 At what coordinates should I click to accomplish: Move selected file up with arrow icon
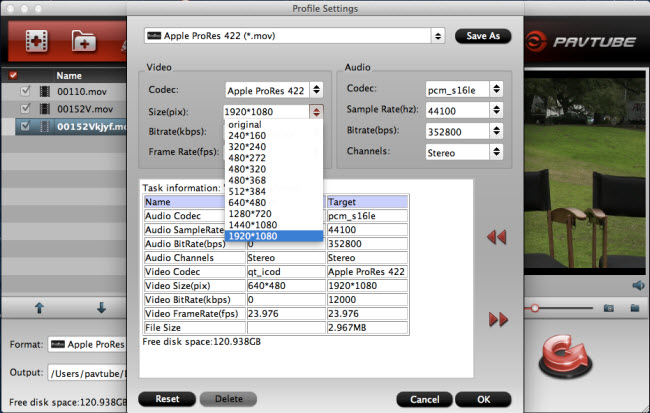pos(39,308)
